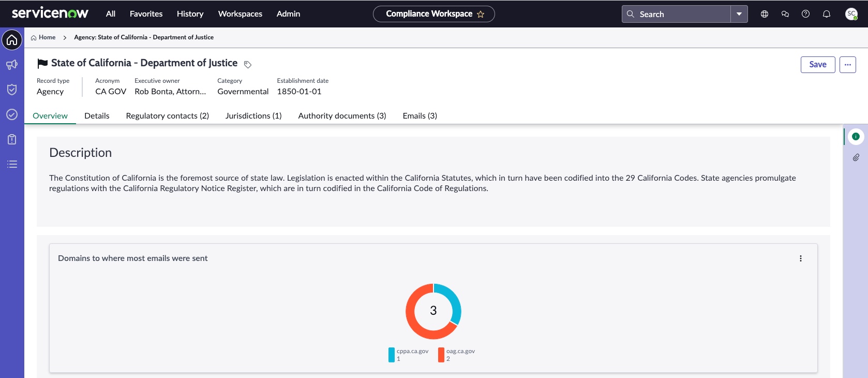Click the agency breadcrumb title
This screenshot has height=378, width=868.
tap(144, 37)
